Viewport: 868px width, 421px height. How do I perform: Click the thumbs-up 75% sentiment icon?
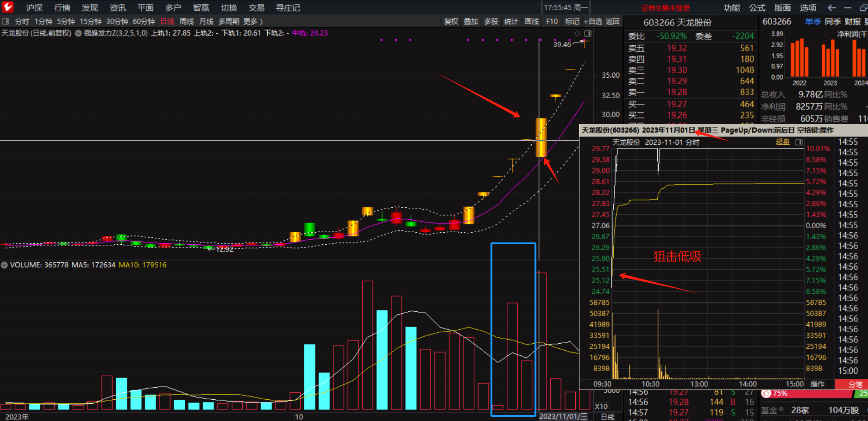(x=767, y=393)
